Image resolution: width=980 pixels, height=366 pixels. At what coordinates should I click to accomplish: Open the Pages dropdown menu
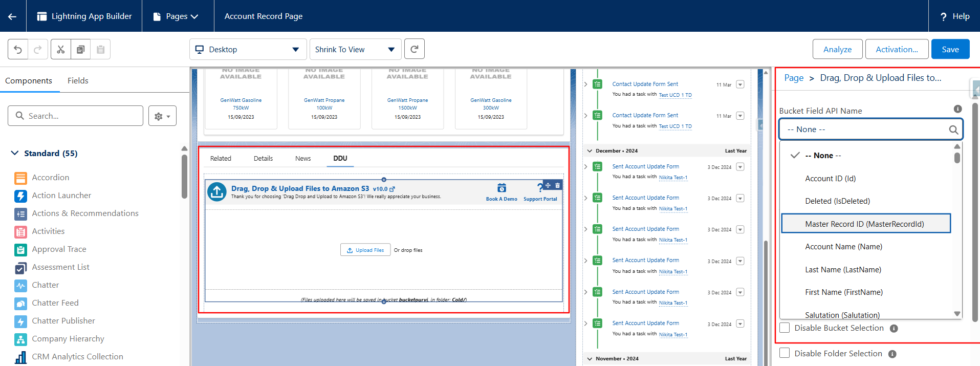[x=176, y=16]
